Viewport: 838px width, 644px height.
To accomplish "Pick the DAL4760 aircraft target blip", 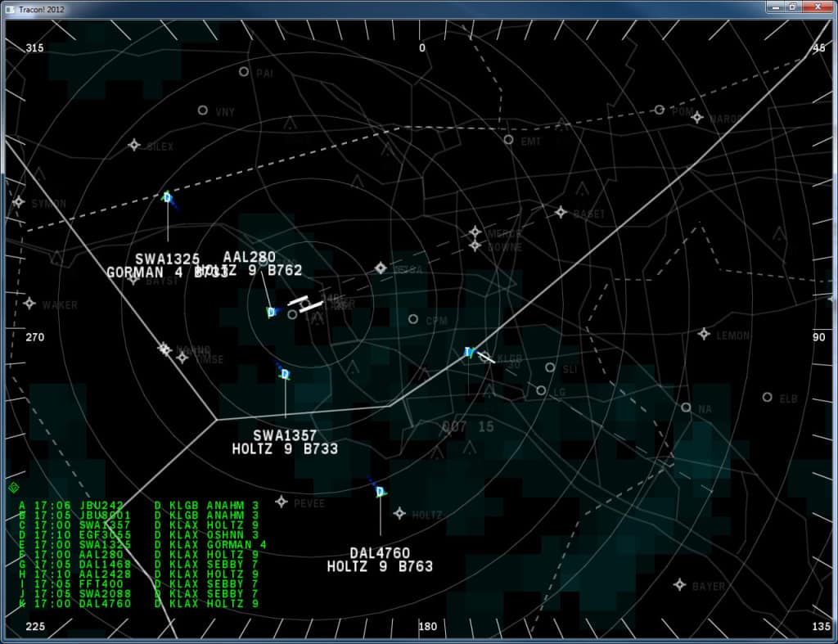I will pyautogui.click(x=380, y=492).
